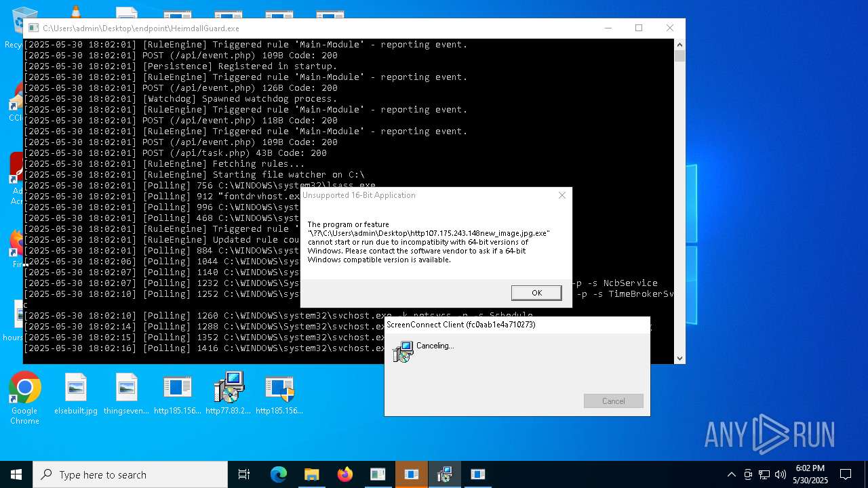Launch Microsoft Edge from the taskbar
This screenshot has height=488, width=868.
279,474
